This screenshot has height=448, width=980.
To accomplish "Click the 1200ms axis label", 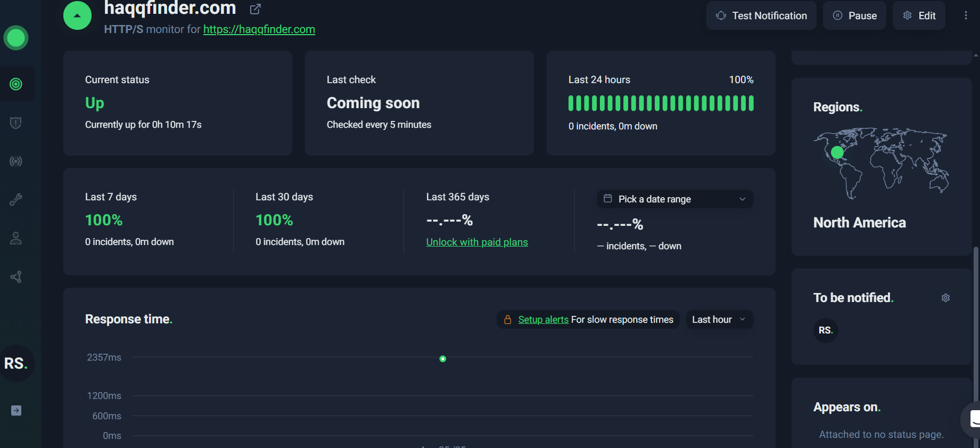I will pos(104,396).
